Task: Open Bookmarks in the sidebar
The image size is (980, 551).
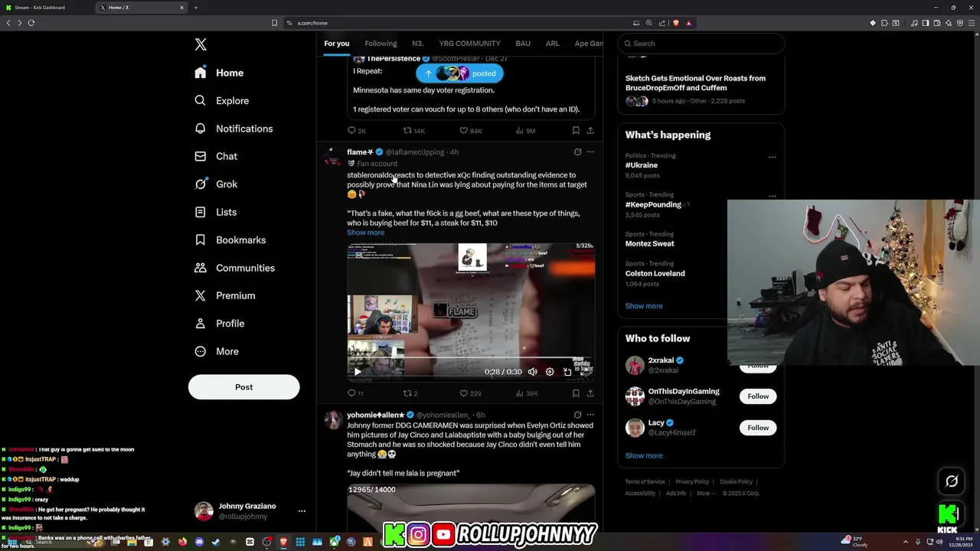Action: (x=230, y=240)
